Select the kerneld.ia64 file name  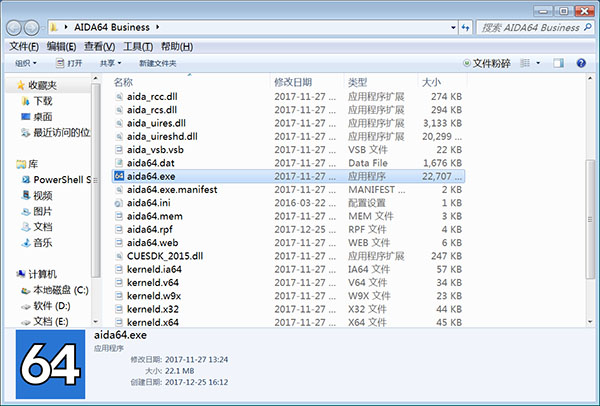(154, 269)
